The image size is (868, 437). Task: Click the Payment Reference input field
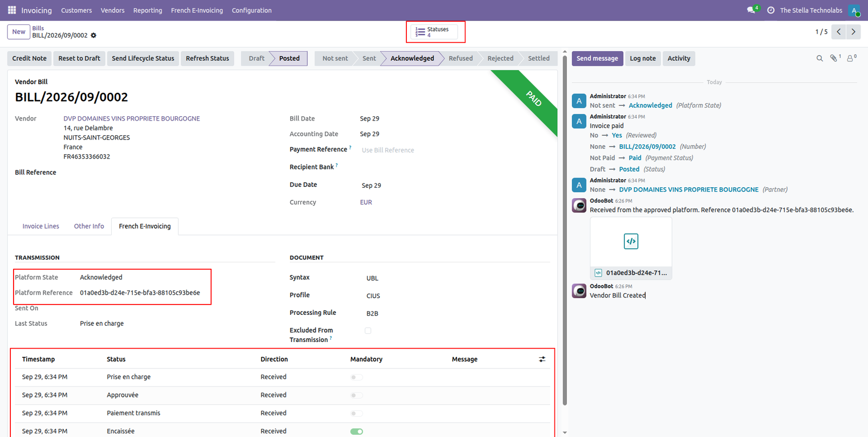click(456, 150)
